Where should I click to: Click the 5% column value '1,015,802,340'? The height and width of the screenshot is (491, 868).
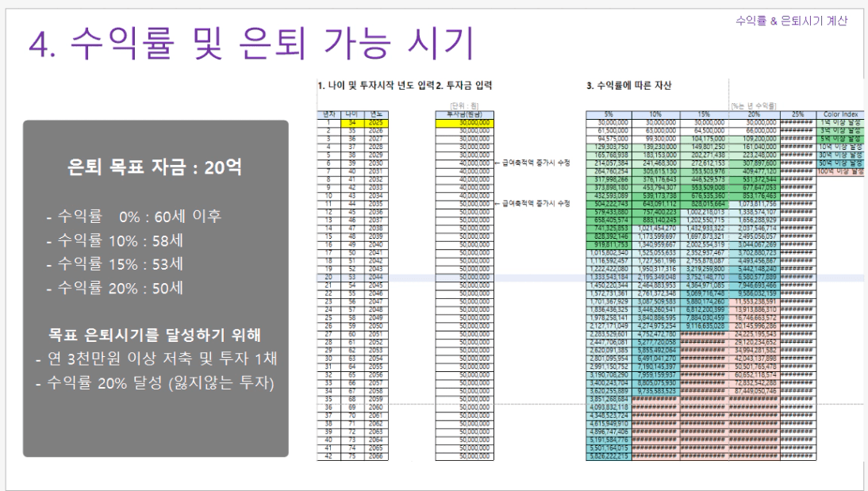(609, 252)
